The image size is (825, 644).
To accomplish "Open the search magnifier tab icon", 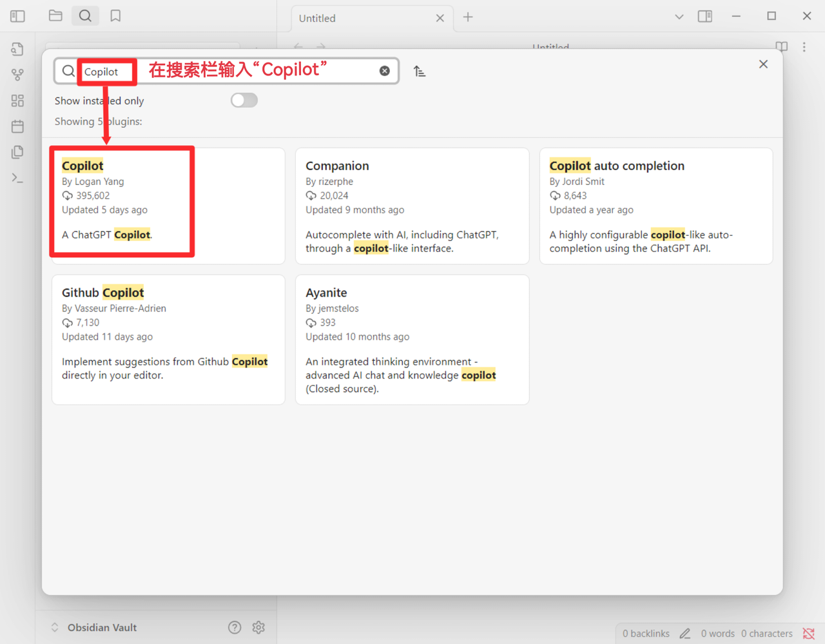I will pyautogui.click(x=85, y=15).
